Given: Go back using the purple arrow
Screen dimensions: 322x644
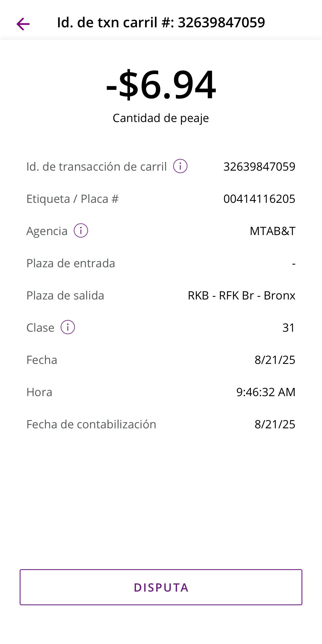Looking at the screenshot, I should click(x=23, y=24).
